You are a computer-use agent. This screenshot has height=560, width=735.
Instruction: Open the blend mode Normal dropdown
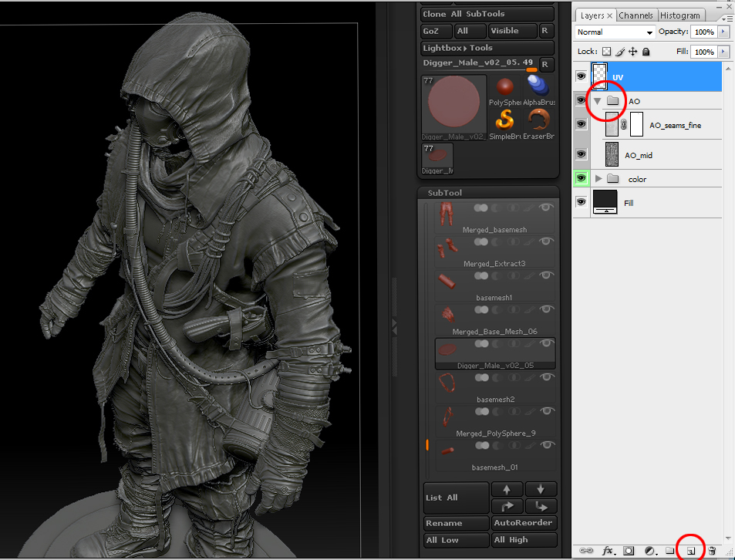[615, 32]
